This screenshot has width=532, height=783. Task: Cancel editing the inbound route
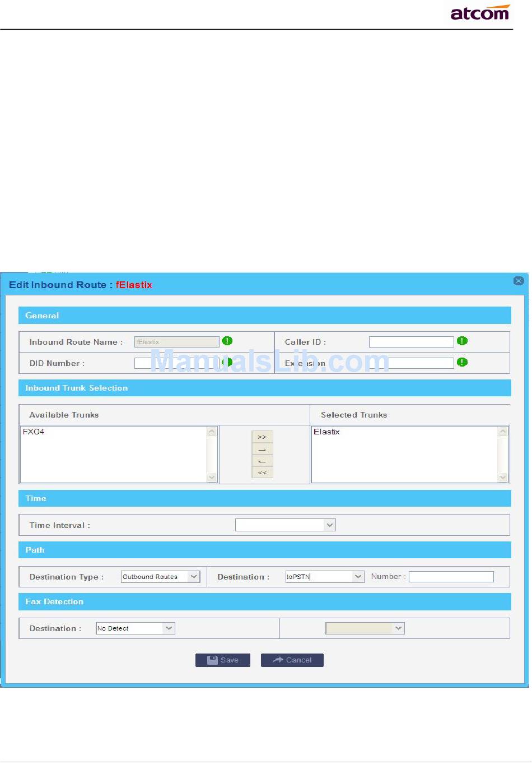coord(292,660)
